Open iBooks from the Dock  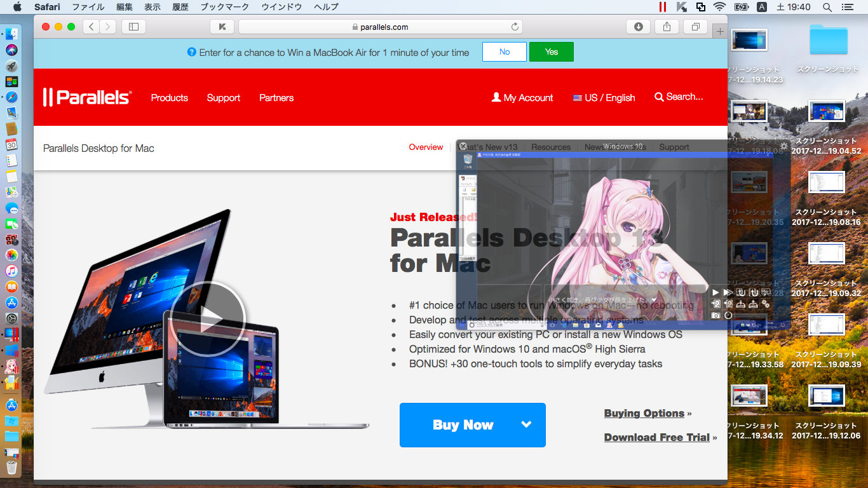coord(11,287)
